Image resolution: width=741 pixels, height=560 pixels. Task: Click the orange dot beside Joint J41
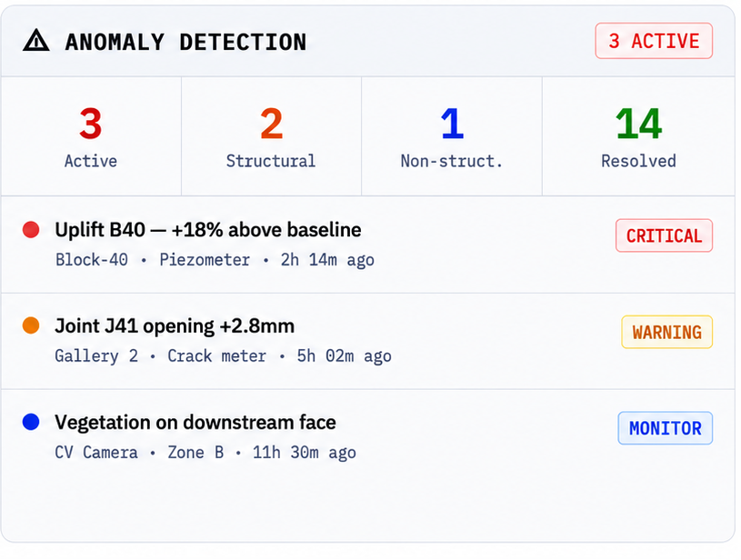[31, 325]
